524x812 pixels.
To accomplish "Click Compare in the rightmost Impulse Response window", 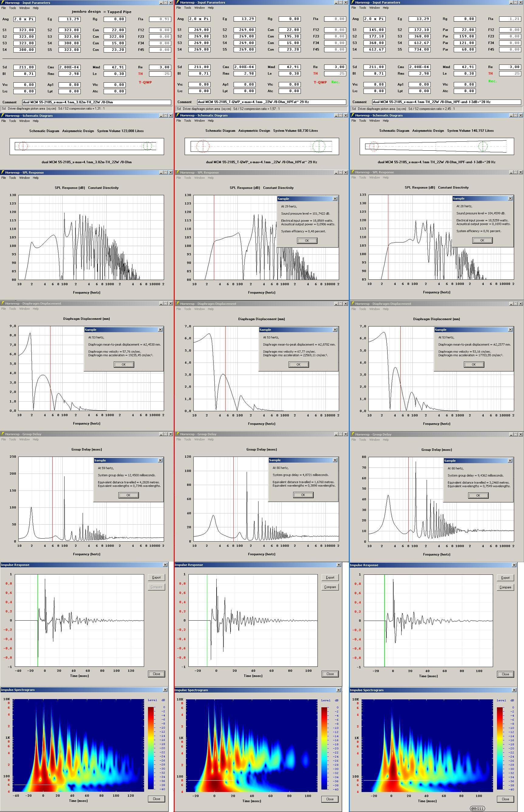I will pos(505,587).
